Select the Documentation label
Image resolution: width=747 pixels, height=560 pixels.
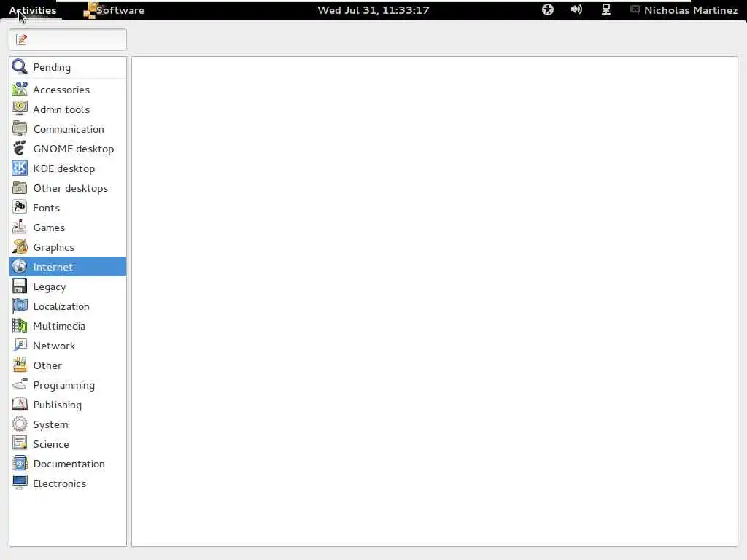tap(69, 464)
